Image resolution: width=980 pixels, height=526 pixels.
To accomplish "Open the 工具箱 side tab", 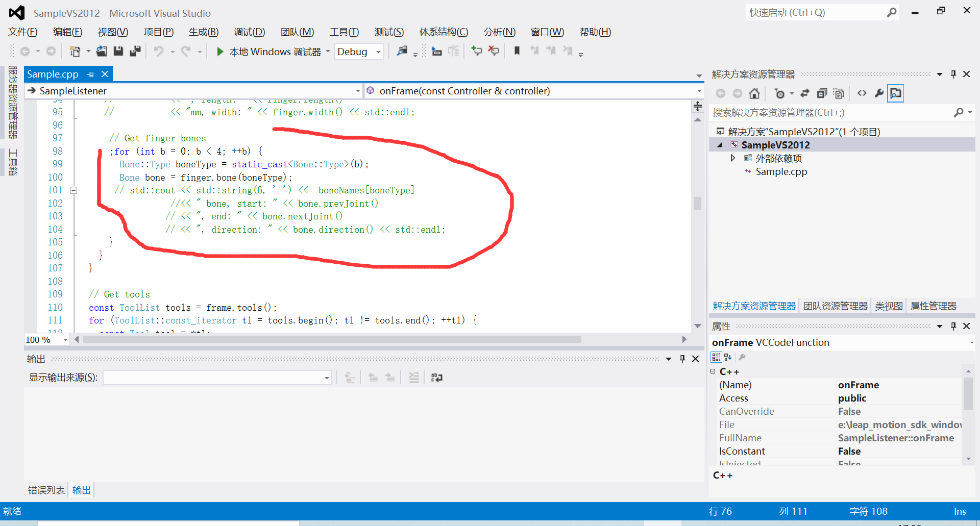I will (13, 162).
